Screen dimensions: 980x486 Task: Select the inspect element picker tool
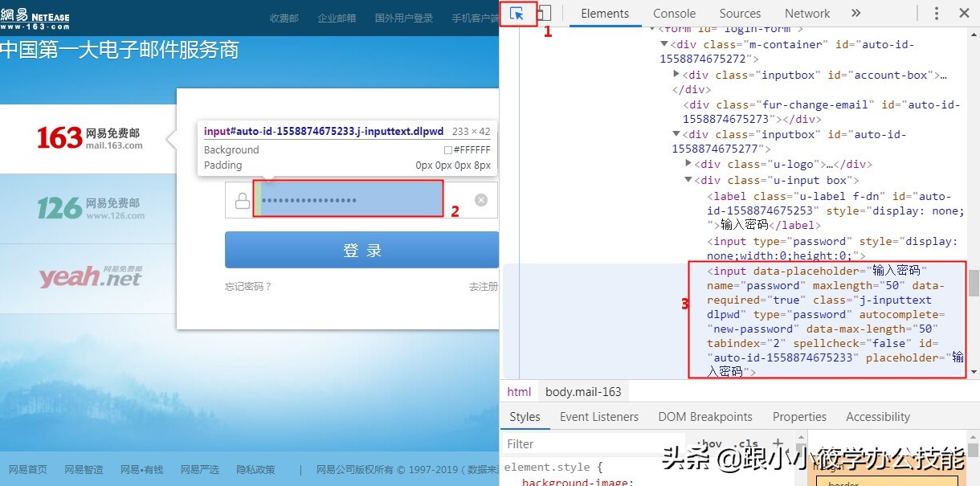[517, 14]
